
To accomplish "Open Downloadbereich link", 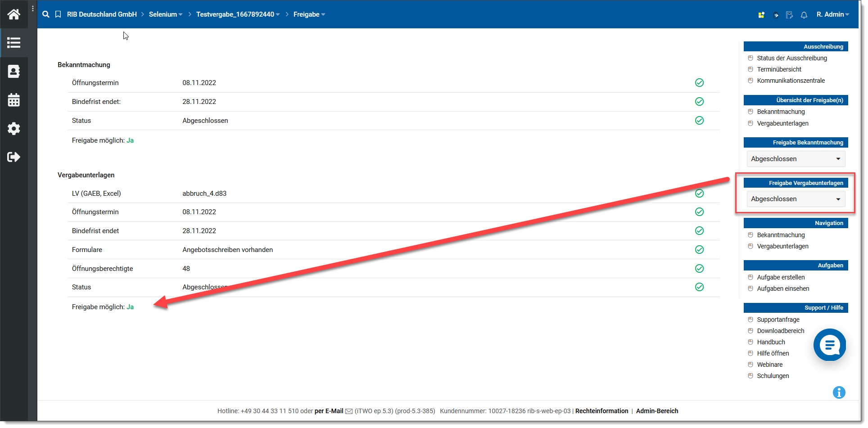I will pyautogui.click(x=781, y=331).
